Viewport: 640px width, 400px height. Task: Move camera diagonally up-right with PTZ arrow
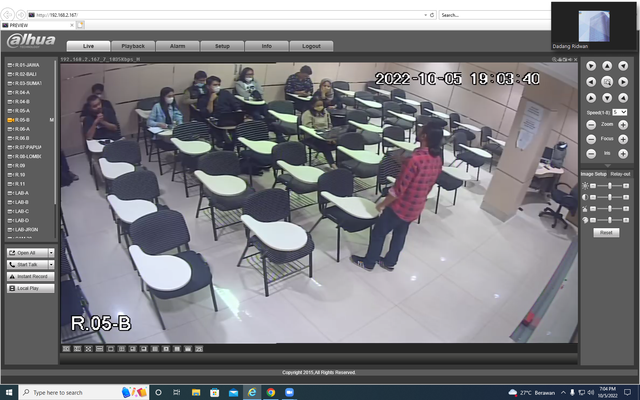[623, 66]
